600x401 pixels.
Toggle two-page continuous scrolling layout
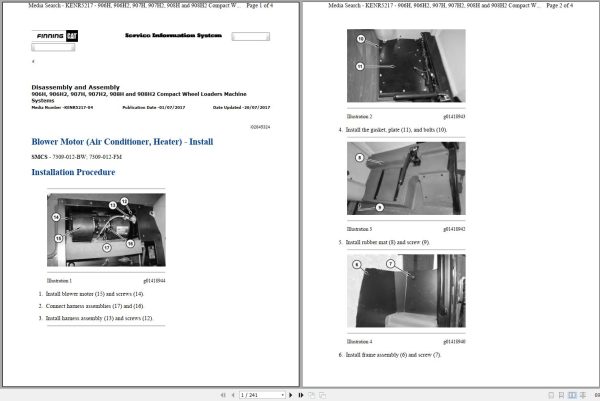(583, 395)
